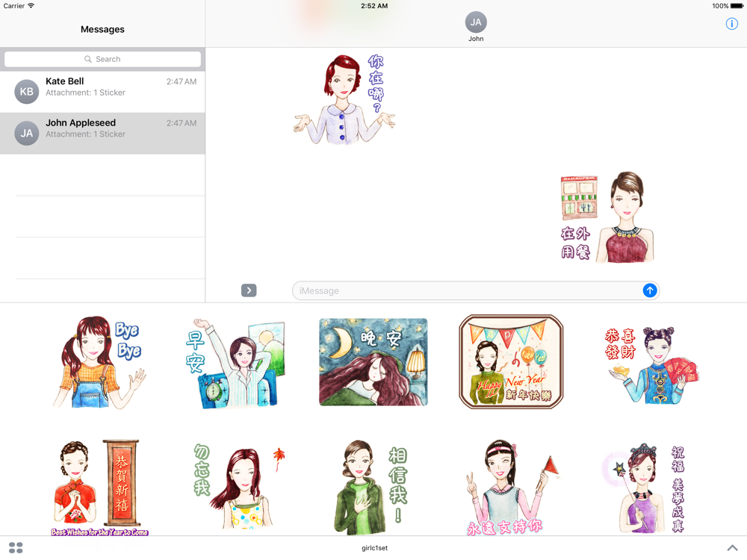Send message with blue arrow button
The width and height of the screenshot is (747, 560).
pos(649,290)
